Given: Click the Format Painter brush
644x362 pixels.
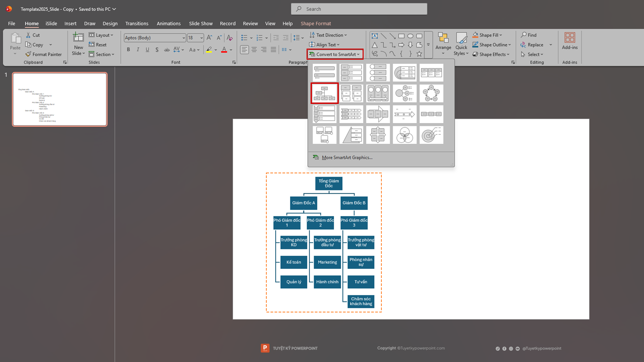Looking at the screenshot, I should click(x=44, y=54).
